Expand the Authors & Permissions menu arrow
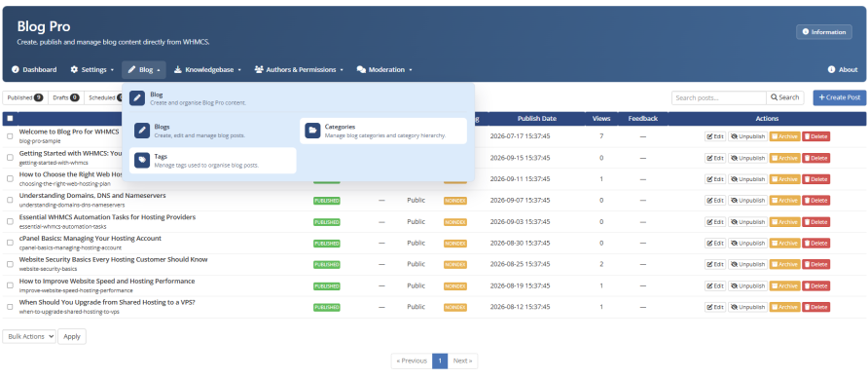Viewport: 868px width, 379px height. point(342,70)
